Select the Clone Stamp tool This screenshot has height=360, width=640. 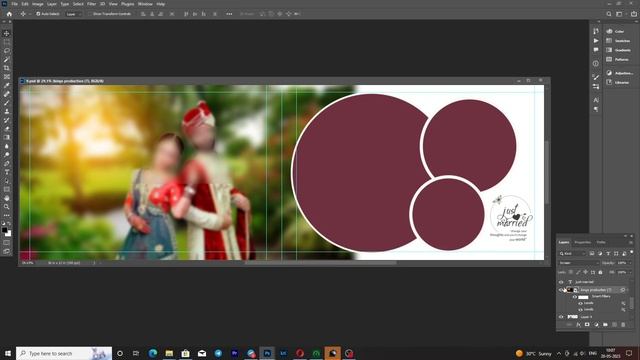pos(7,111)
